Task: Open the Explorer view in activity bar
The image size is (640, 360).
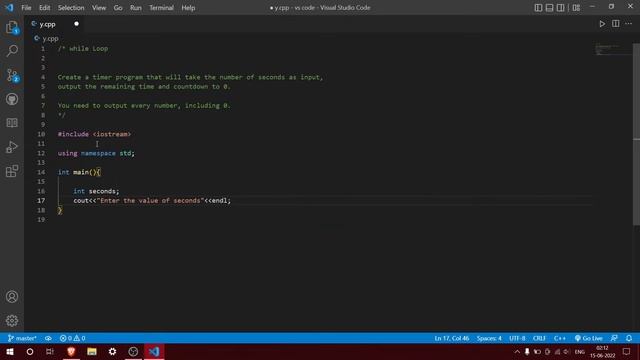Action: (x=12, y=27)
